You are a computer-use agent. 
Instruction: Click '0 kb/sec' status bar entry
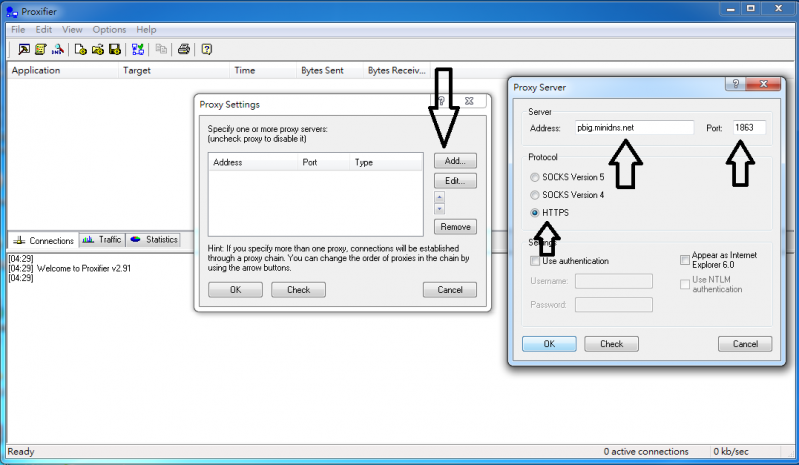coord(730,451)
